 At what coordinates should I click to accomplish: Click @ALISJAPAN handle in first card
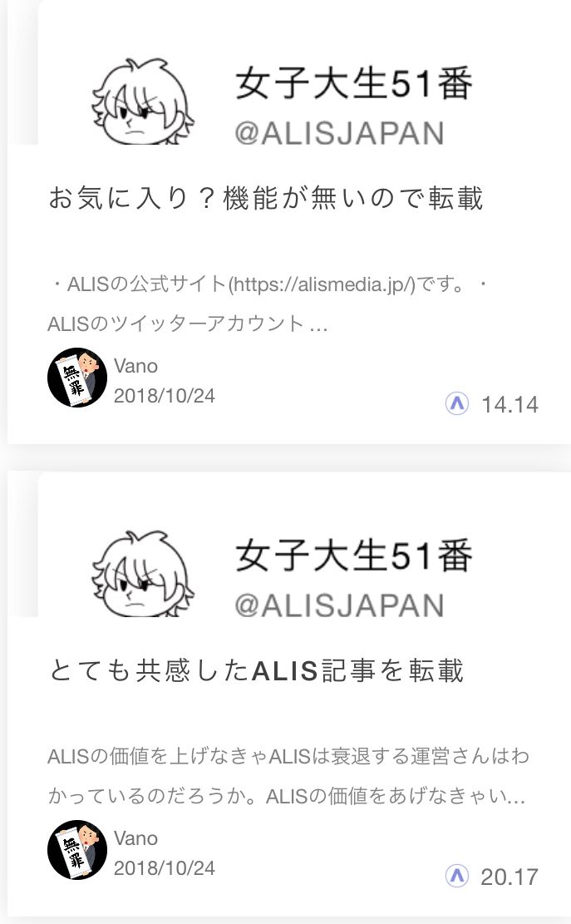click(x=339, y=133)
